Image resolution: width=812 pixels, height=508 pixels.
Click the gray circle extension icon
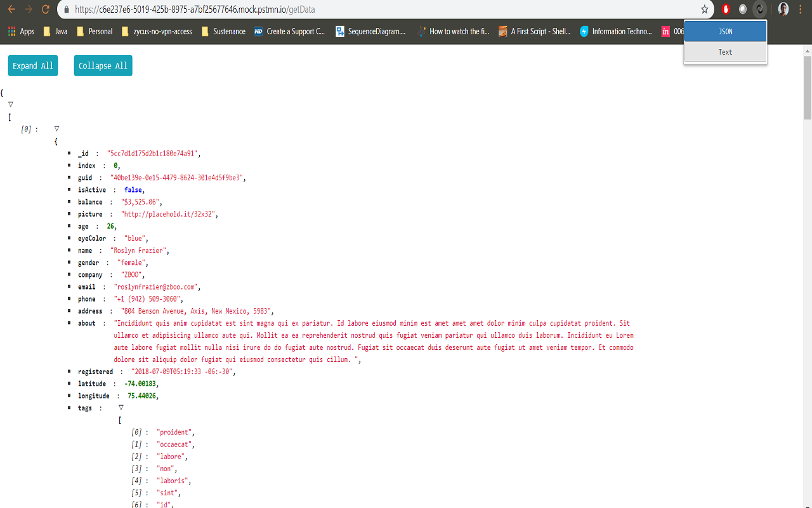[x=743, y=10]
